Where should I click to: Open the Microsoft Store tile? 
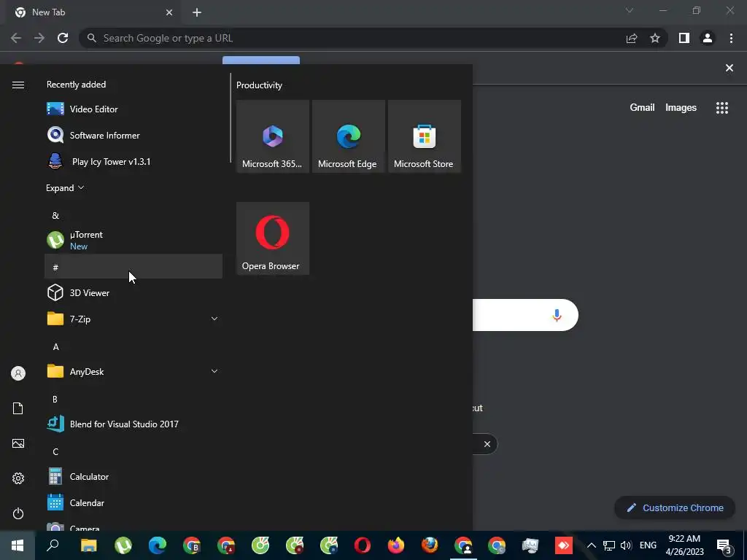pyautogui.click(x=425, y=136)
